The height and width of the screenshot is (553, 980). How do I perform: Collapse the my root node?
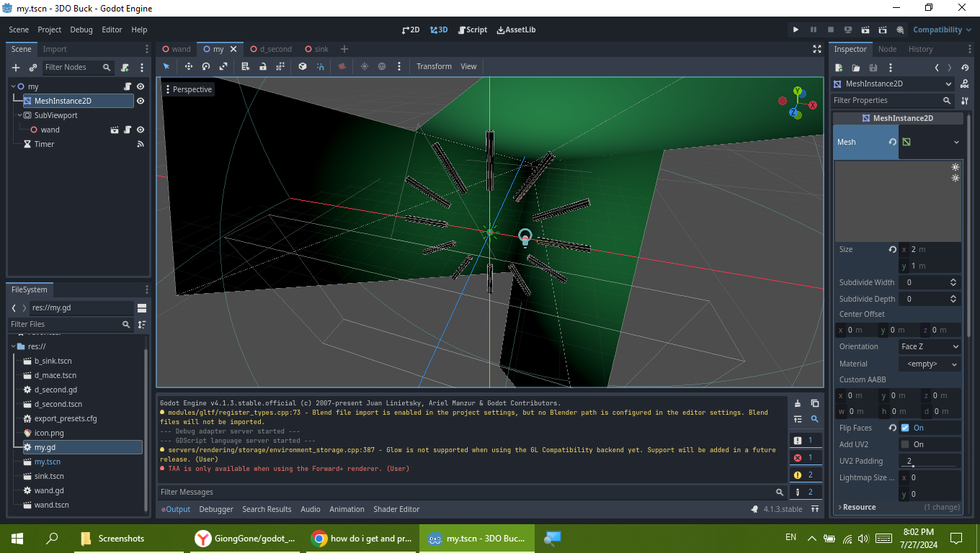point(12,86)
